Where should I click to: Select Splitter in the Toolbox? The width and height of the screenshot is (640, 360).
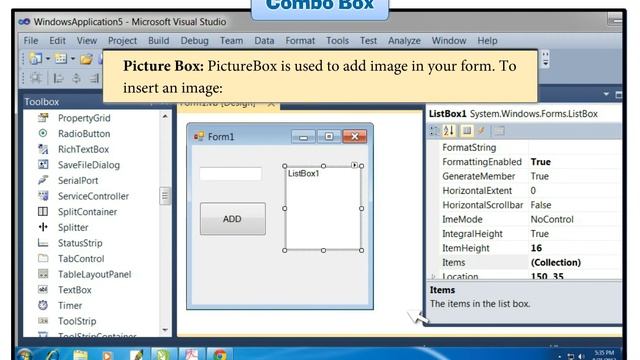pyautogui.click(x=73, y=227)
